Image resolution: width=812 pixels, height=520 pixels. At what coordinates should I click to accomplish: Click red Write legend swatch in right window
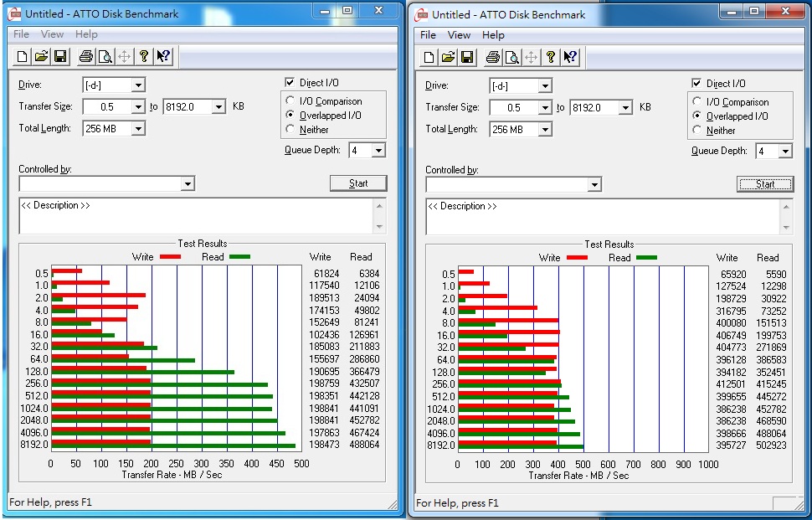[x=577, y=258]
